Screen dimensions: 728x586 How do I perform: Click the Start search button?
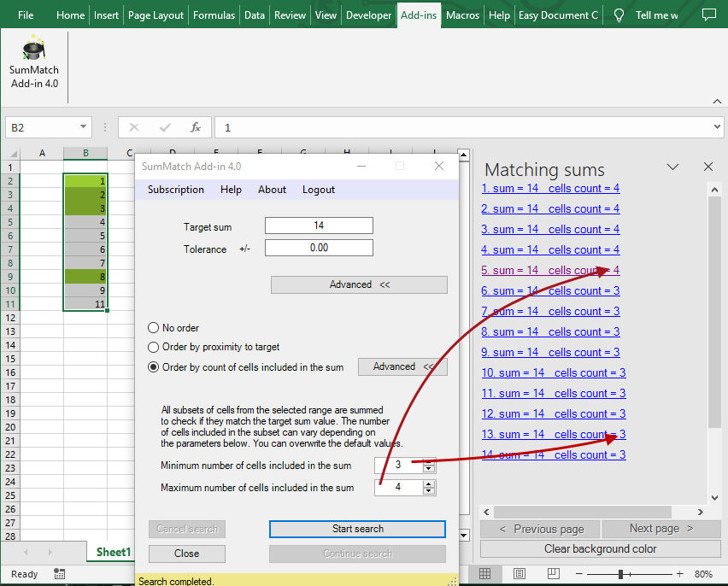[357, 529]
